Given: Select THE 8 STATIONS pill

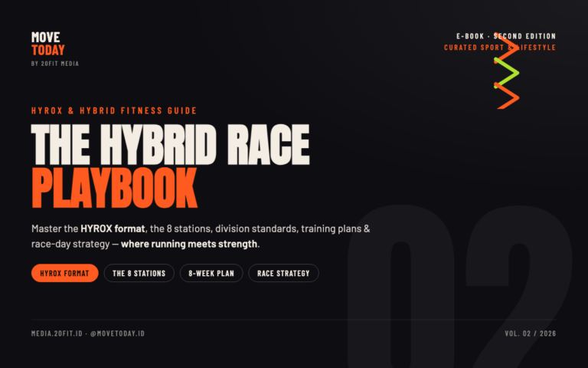Looking at the screenshot, I should click(139, 273).
